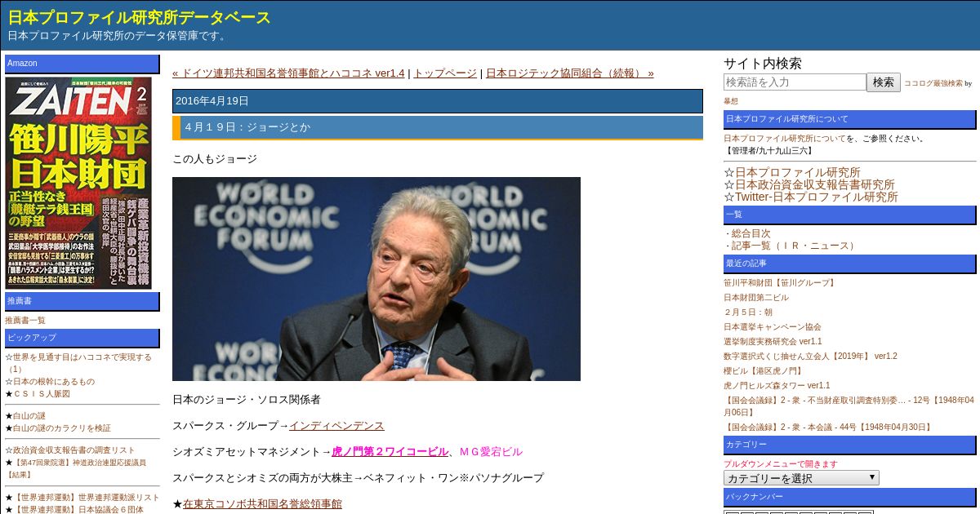
Task: Open the 虎ノ門第２ワイコービル link
Action: [x=390, y=451]
